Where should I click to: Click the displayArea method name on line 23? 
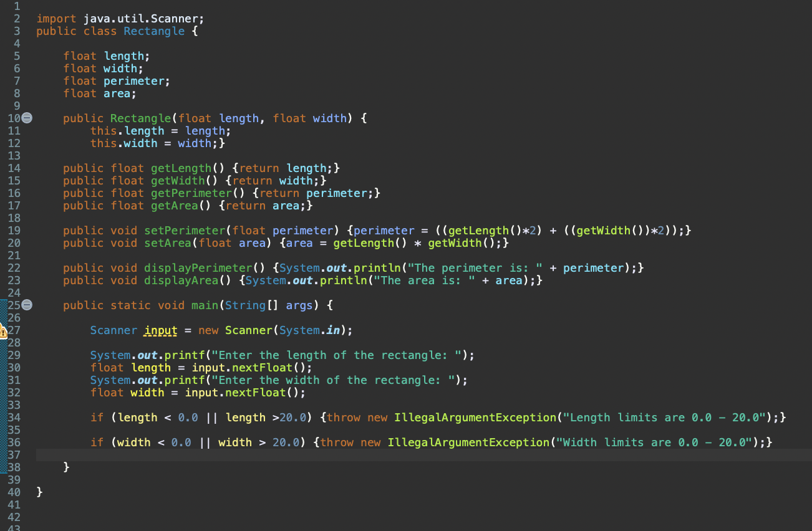click(181, 280)
